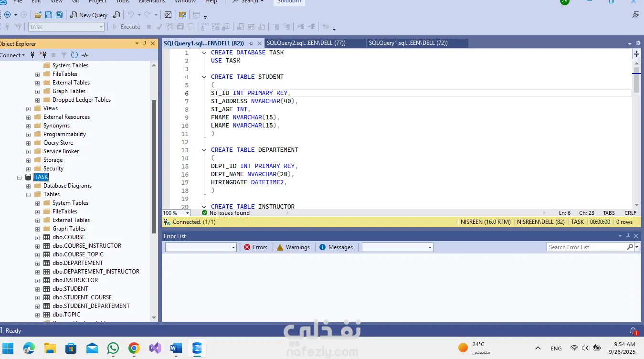644x359 pixels.
Task: Click the Undo arrow icon
Action: tap(131, 15)
